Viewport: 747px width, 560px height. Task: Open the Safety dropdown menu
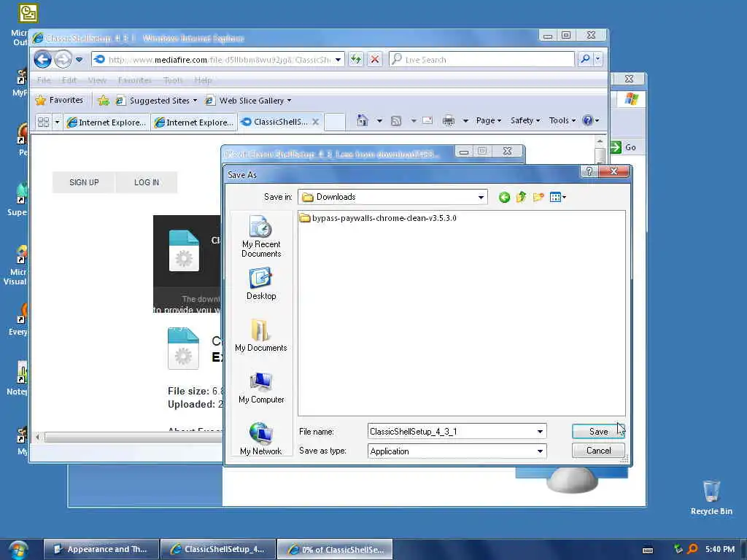tap(525, 120)
